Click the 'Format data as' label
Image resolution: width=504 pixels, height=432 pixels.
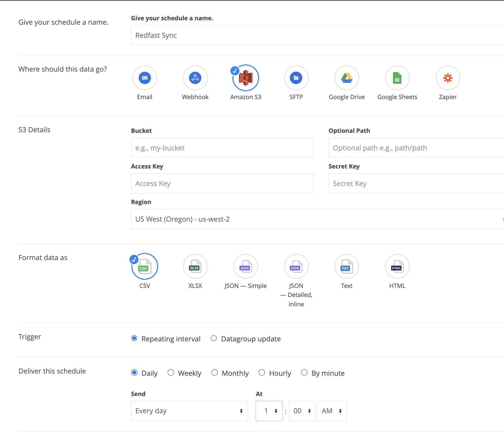click(x=43, y=258)
